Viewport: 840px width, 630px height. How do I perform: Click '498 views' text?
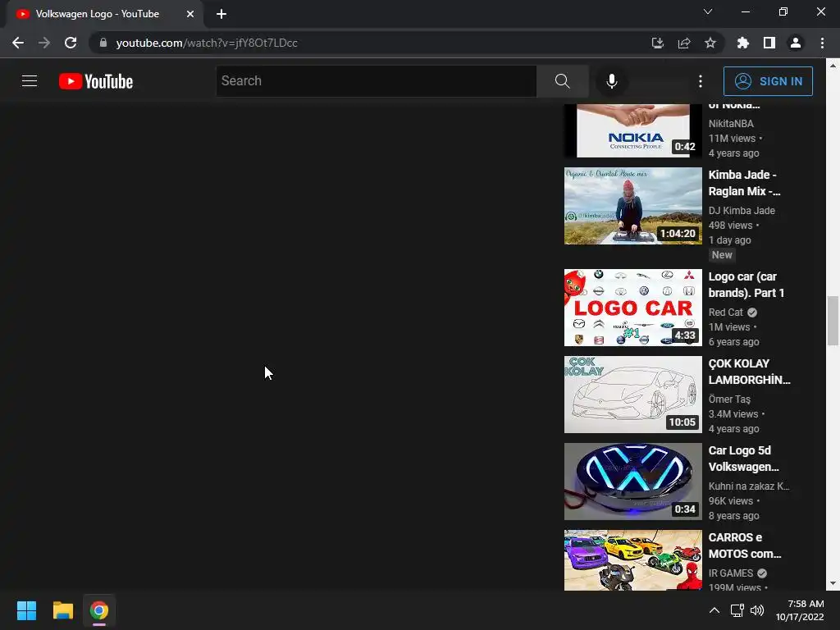click(x=730, y=226)
